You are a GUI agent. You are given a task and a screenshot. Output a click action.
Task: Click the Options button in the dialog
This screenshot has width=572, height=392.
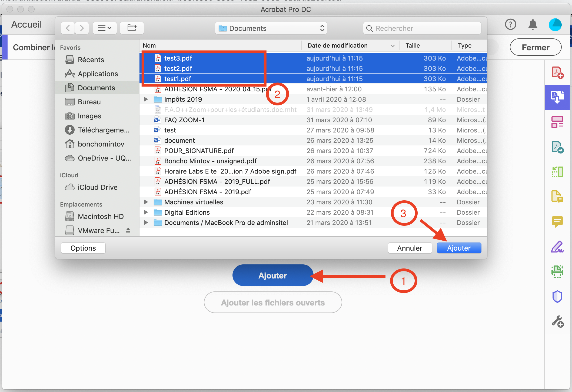tap(83, 248)
